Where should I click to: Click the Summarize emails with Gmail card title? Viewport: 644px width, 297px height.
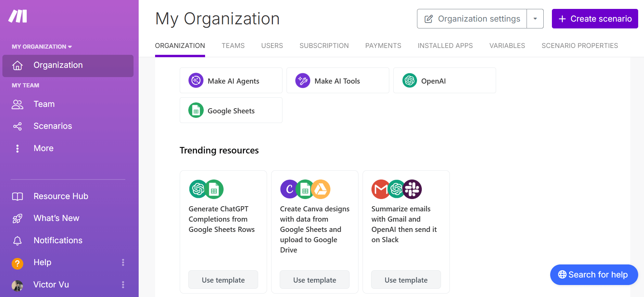tap(404, 224)
